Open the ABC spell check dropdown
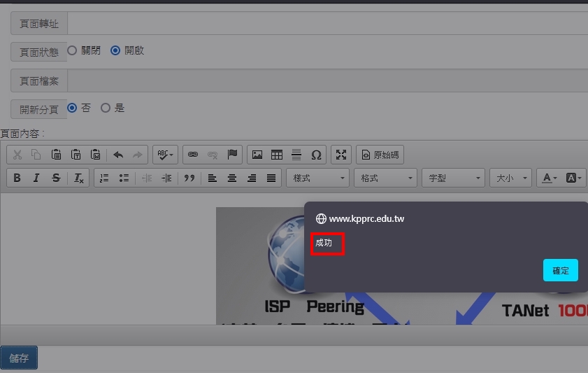The height and width of the screenshot is (373, 588). 166,155
